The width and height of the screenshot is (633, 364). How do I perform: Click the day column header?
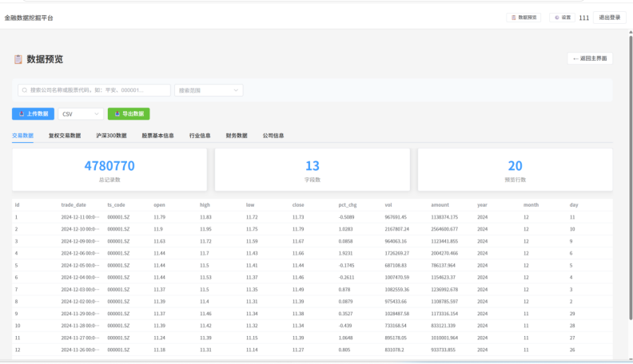point(574,205)
